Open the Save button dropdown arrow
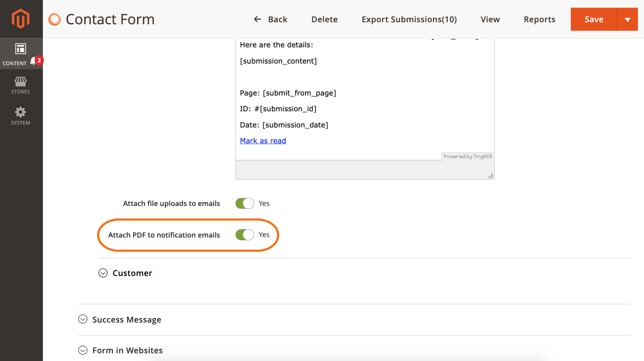Image resolution: width=644 pixels, height=361 pixels. click(627, 19)
